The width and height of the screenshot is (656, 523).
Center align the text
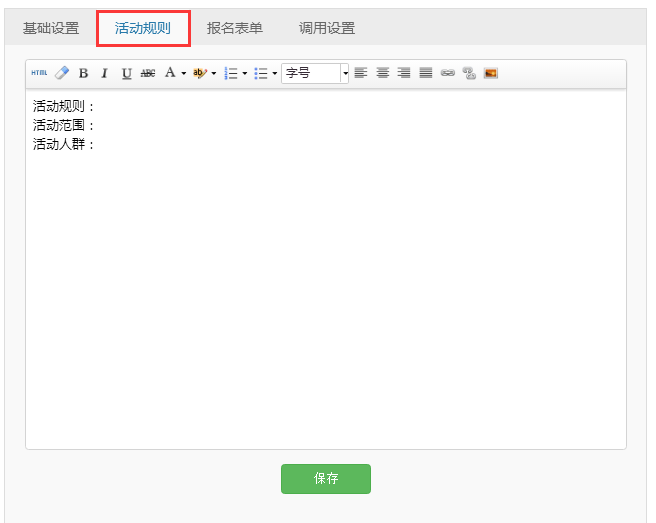382,73
